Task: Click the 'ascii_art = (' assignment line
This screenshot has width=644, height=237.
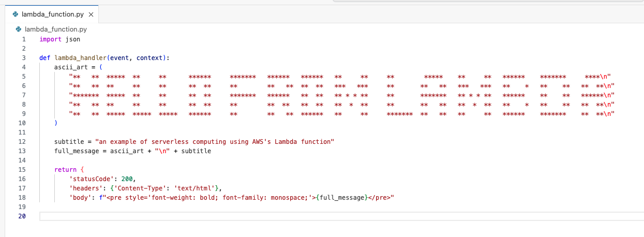Action: pos(79,67)
